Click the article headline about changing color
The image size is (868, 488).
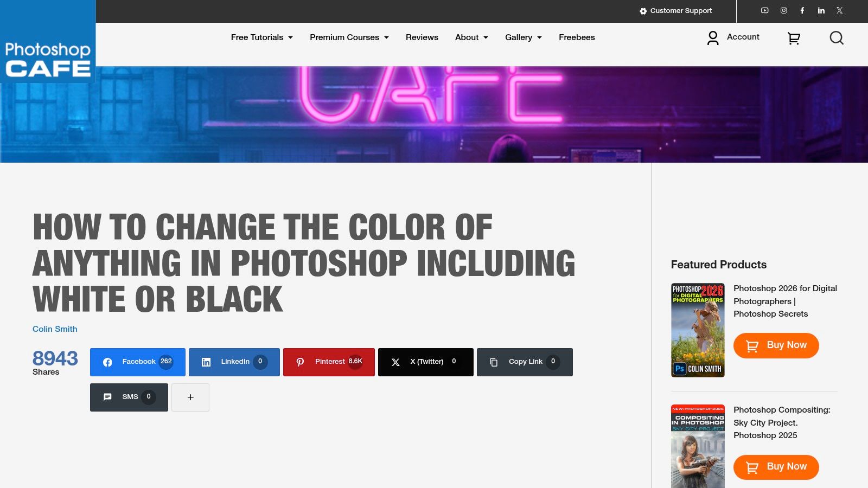[x=304, y=263]
